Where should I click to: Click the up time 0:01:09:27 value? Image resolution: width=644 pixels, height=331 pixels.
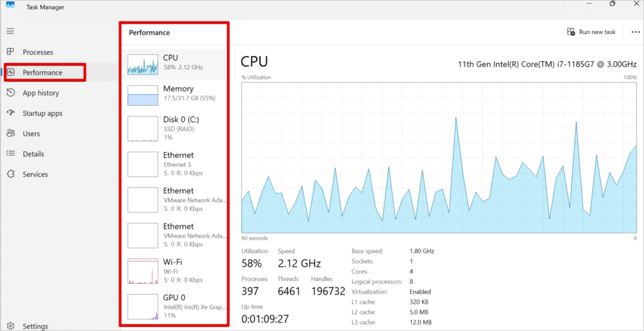coord(266,319)
